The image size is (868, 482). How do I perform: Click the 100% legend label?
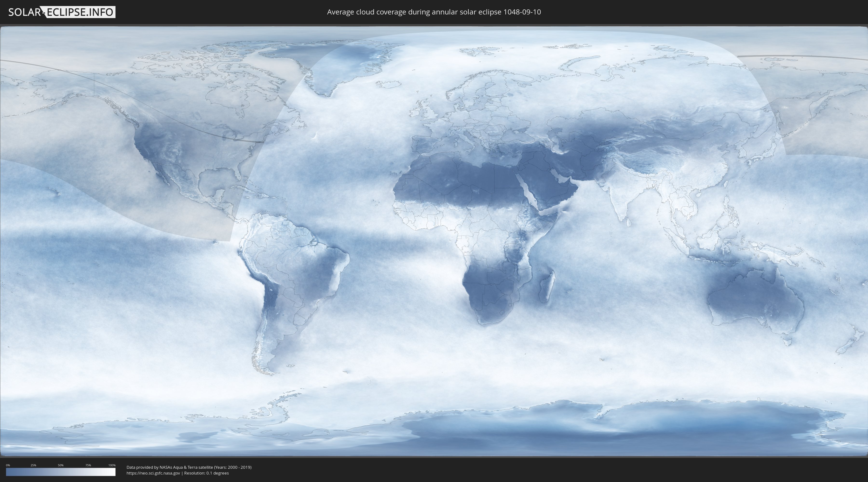click(112, 465)
